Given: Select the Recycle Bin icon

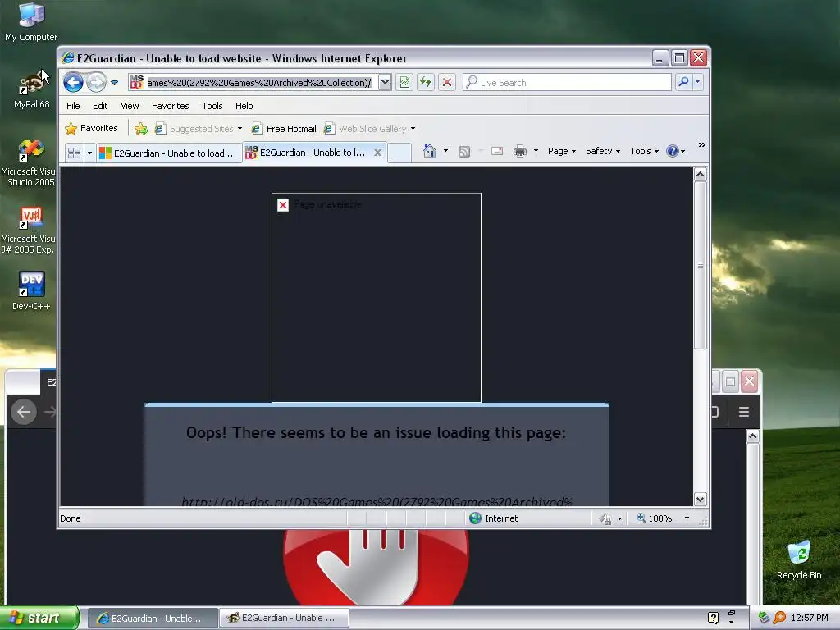Looking at the screenshot, I should coord(799,559).
